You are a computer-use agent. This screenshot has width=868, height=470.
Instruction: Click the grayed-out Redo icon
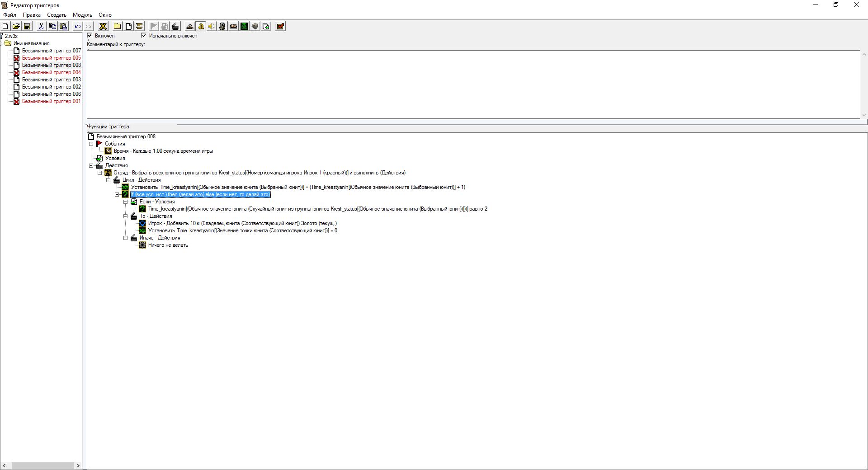89,26
